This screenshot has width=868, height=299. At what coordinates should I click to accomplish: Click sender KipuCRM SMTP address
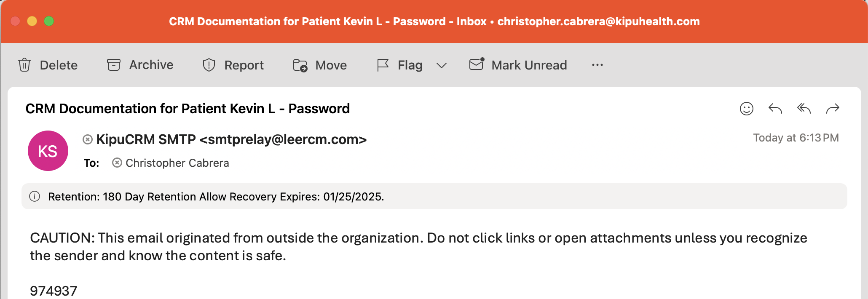[231, 139]
